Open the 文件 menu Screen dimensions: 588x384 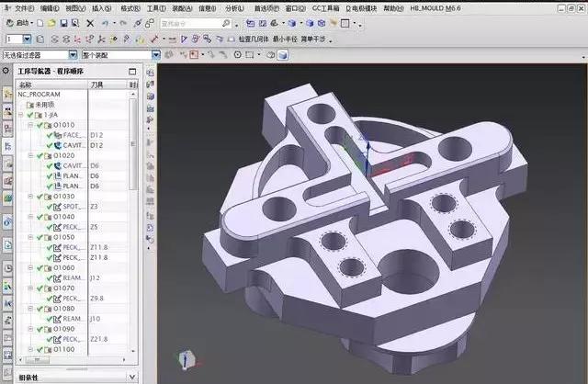[x=25, y=8]
